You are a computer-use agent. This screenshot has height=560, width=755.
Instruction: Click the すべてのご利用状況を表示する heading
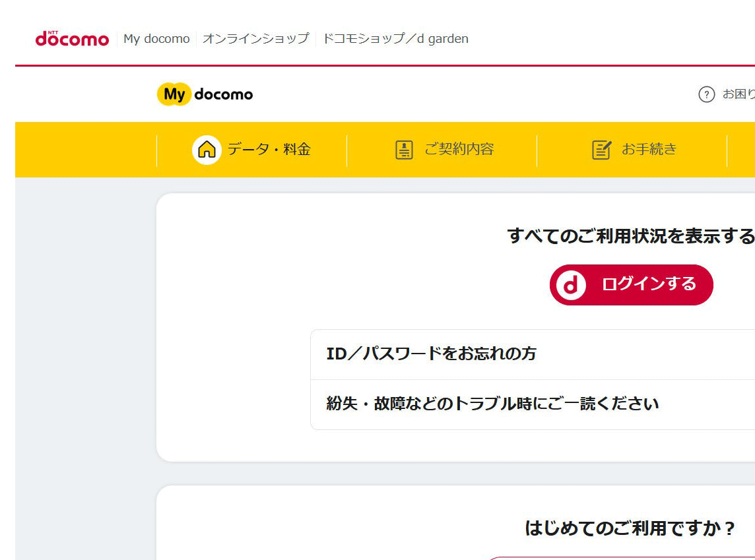coord(630,235)
